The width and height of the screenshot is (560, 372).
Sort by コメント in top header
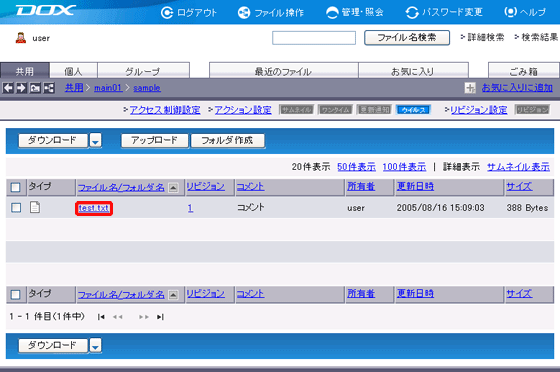(250, 186)
